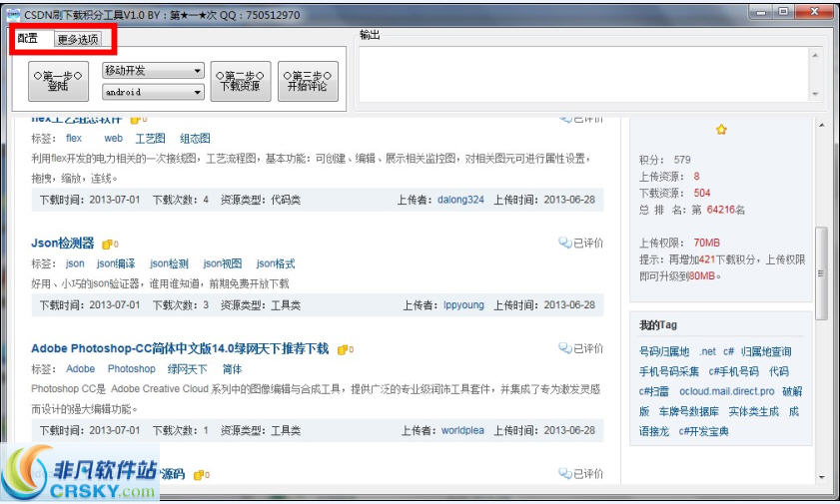Minimize the CSDN tool window
Viewport: 840px width, 504px height.
(x=762, y=12)
